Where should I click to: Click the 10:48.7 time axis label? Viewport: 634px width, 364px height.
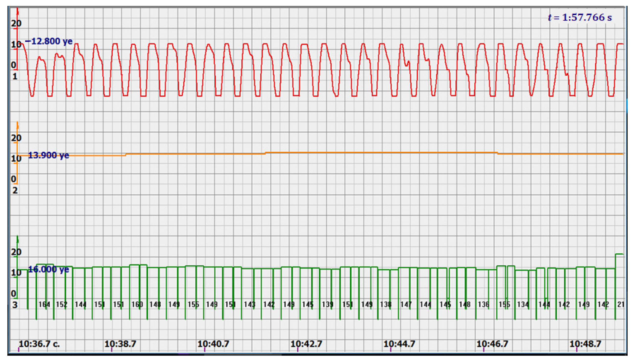(x=585, y=344)
